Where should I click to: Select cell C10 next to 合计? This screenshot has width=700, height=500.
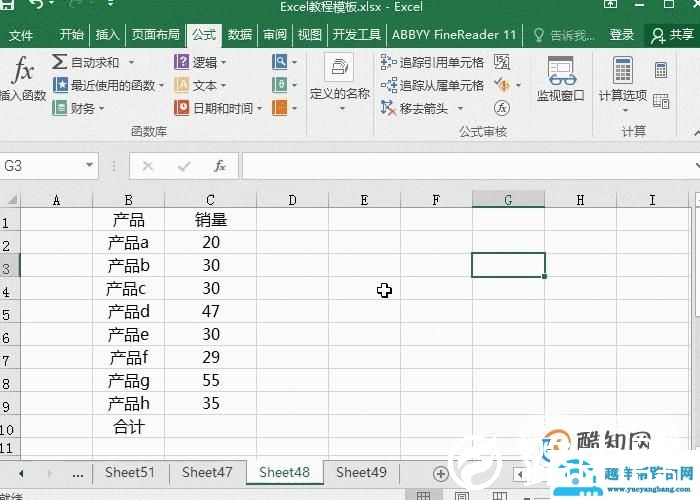coord(211,427)
